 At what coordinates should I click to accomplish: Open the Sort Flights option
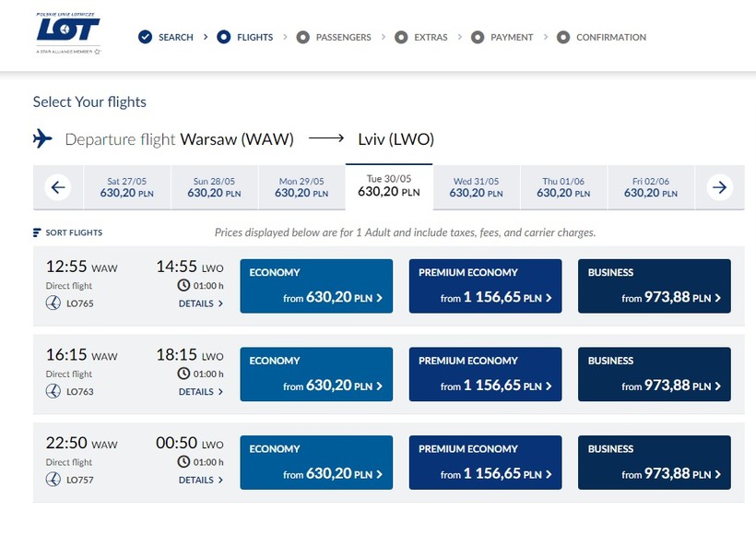click(x=74, y=232)
